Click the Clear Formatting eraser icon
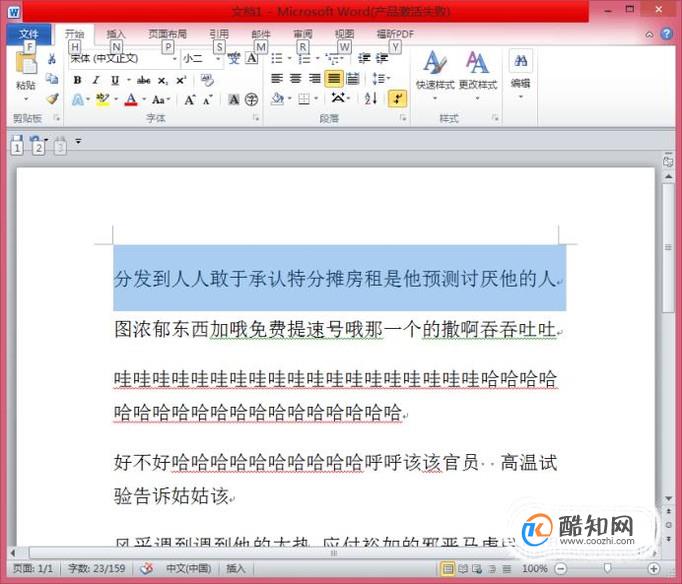Image resolution: width=682 pixels, height=584 pixels. (207, 80)
